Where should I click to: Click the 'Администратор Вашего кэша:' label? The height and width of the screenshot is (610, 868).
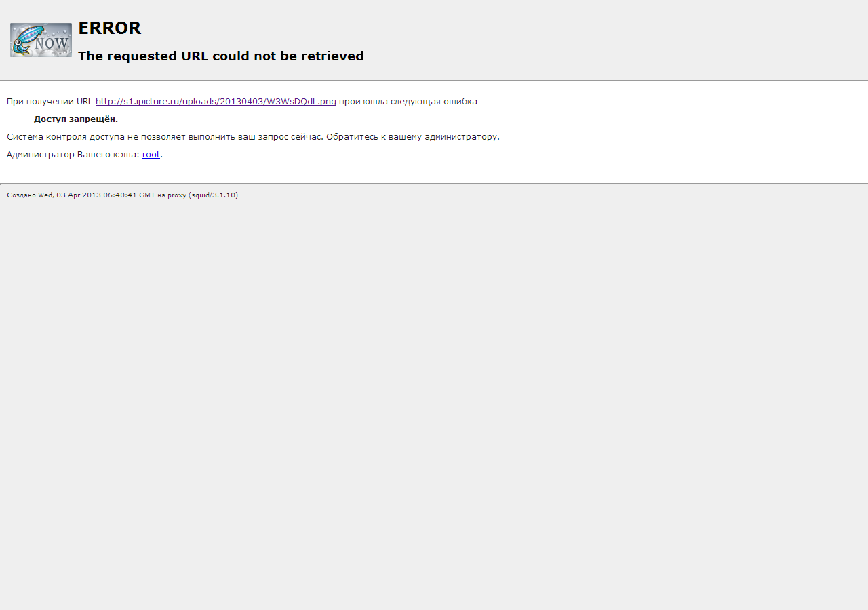pyautogui.click(x=73, y=155)
